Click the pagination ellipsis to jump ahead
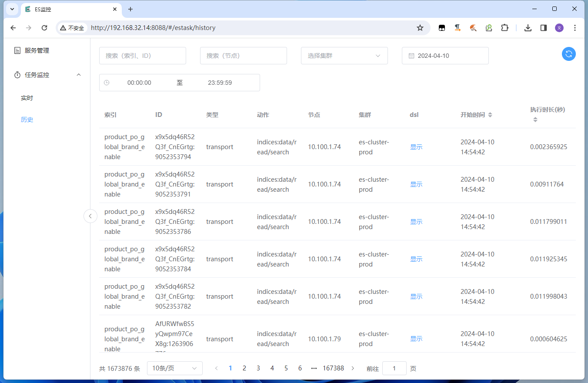Viewport: 588px width, 383px height. point(314,368)
